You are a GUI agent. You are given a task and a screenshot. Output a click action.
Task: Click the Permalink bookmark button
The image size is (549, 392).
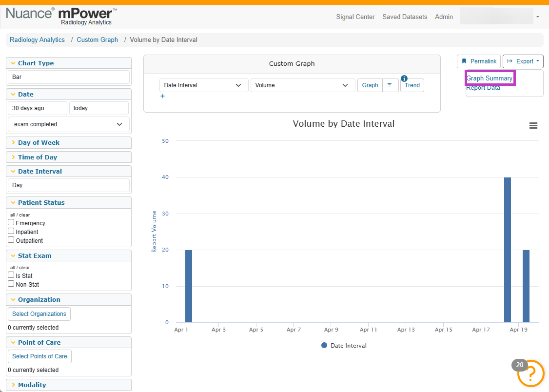(479, 61)
